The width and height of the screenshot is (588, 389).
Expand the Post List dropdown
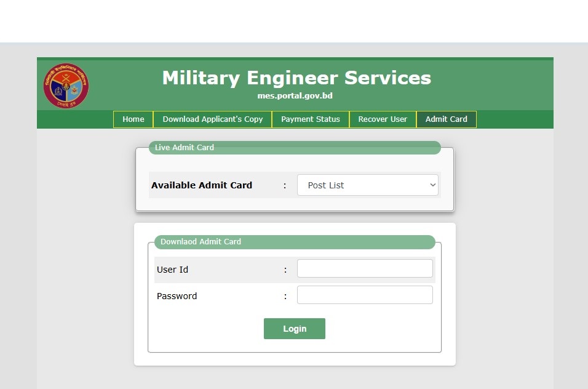(x=368, y=185)
